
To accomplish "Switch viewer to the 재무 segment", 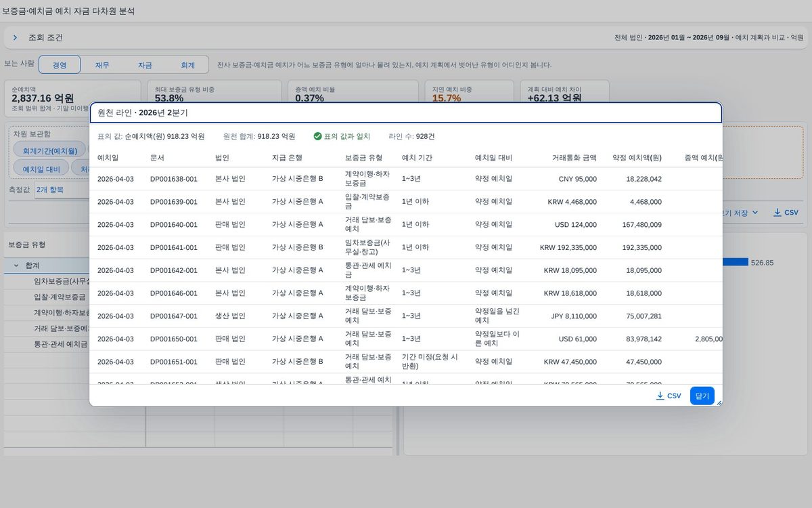I will (x=102, y=65).
